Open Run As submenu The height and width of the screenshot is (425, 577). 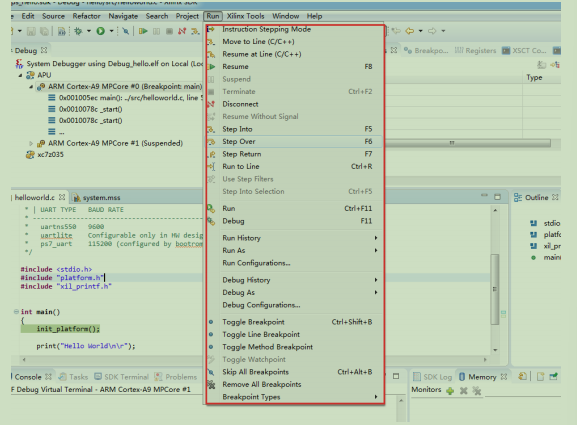(294, 251)
